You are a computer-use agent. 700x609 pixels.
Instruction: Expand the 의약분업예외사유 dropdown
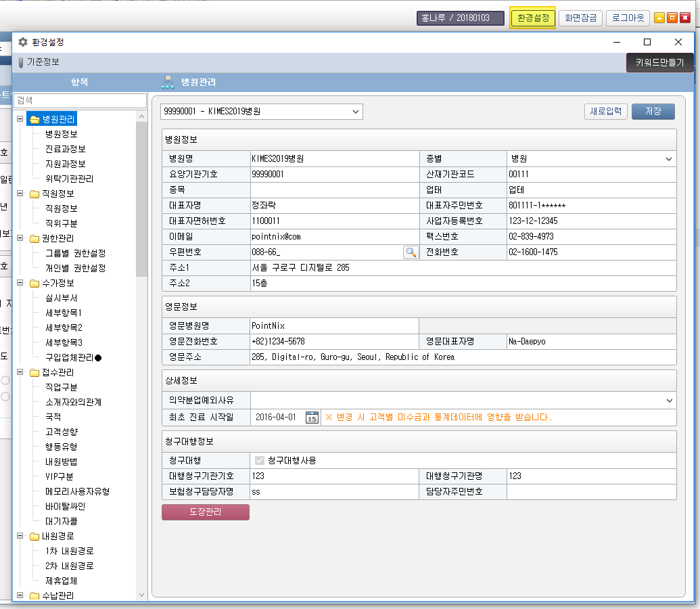coord(668,400)
